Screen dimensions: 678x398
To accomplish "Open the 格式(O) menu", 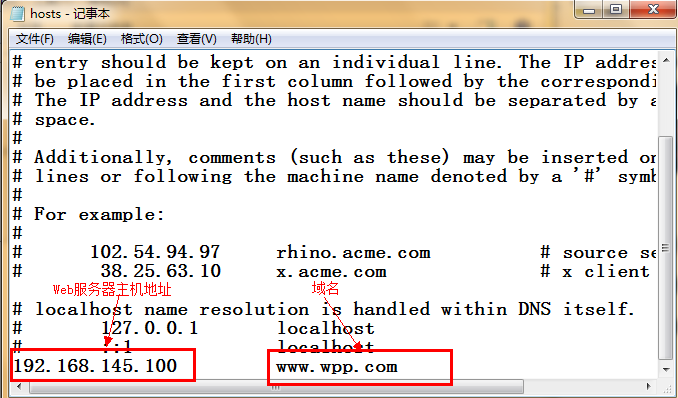I will (141, 39).
